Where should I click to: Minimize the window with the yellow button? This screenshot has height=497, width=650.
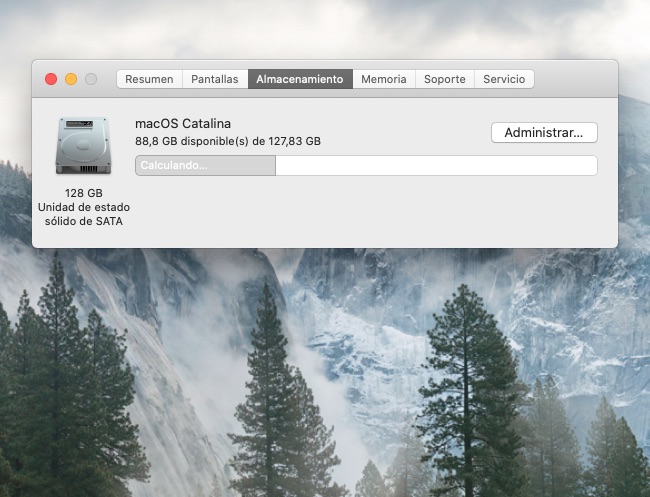[71, 79]
